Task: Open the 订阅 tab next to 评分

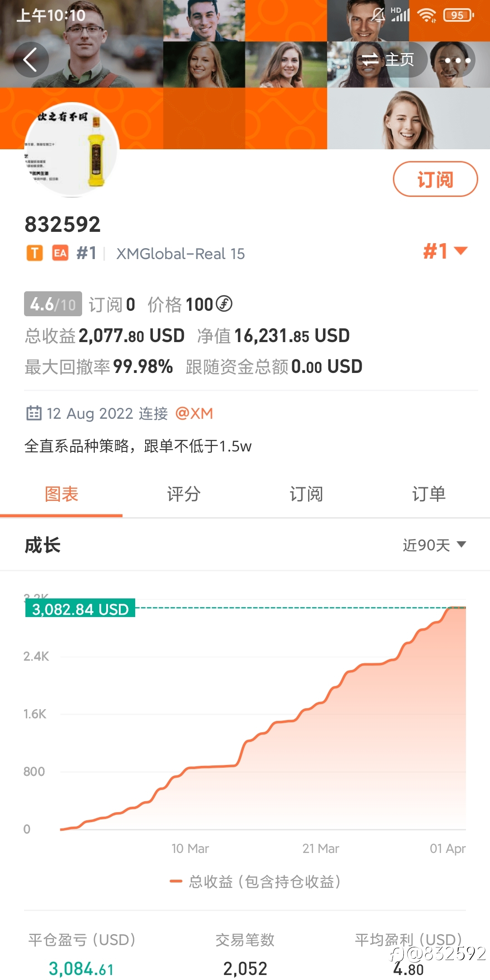Action: pos(306,494)
